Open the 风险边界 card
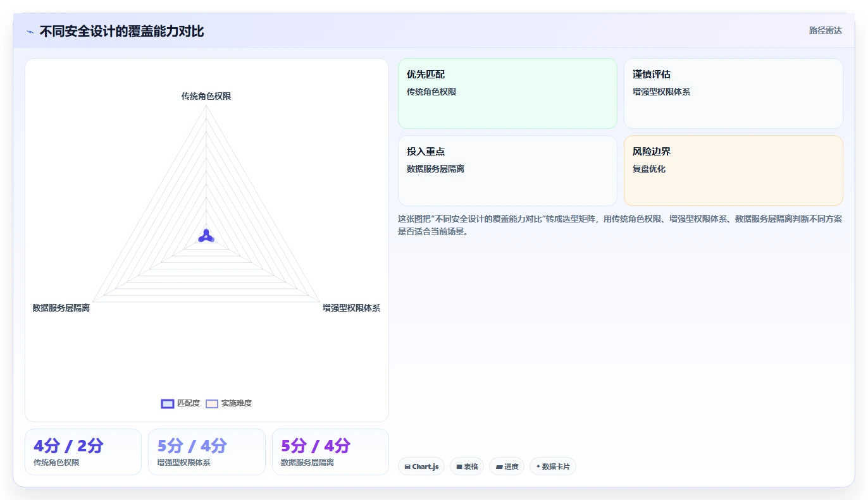This screenshot has height=500, width=868. (733, 171)
